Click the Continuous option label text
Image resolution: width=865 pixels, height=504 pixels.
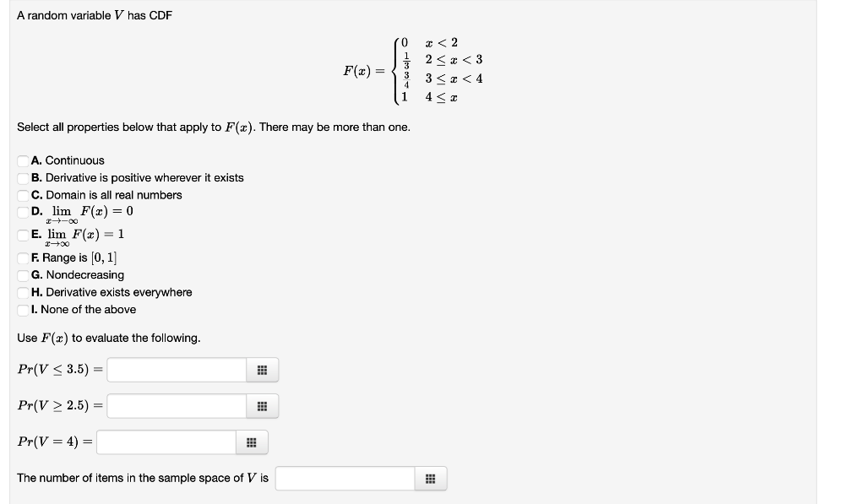pos(69,160)
